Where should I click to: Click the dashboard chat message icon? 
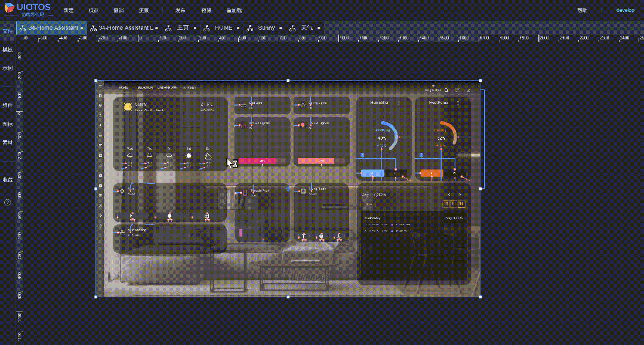(x=458, y=90)
